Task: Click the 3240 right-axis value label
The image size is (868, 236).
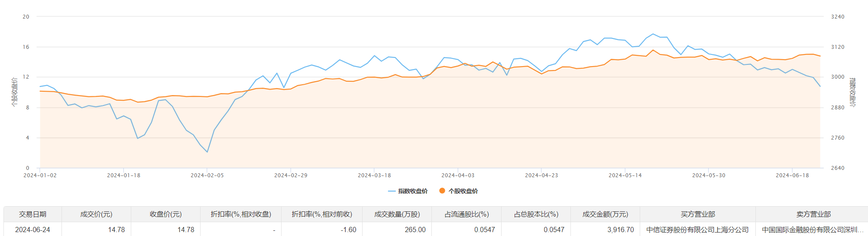Action: [x=837, y=17]
